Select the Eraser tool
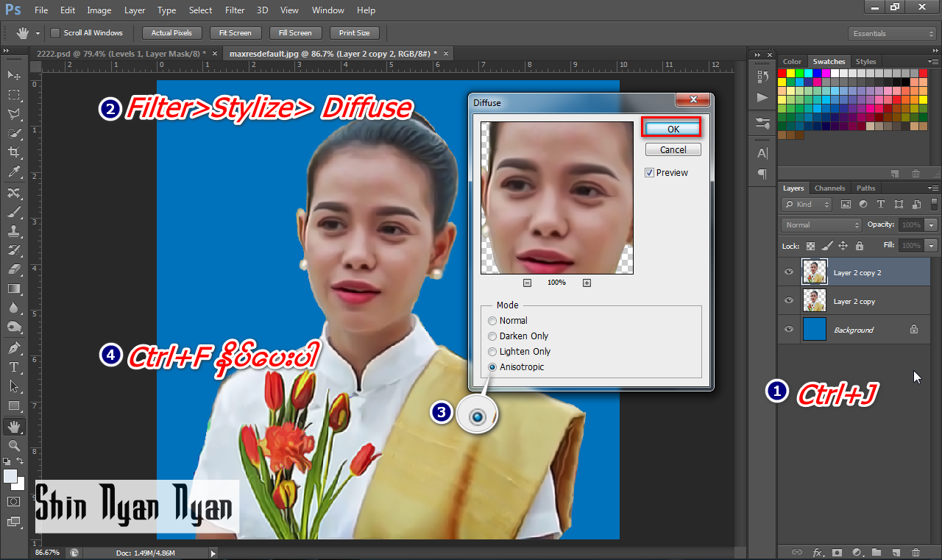942x560 pixels. [x=14, y=269]
